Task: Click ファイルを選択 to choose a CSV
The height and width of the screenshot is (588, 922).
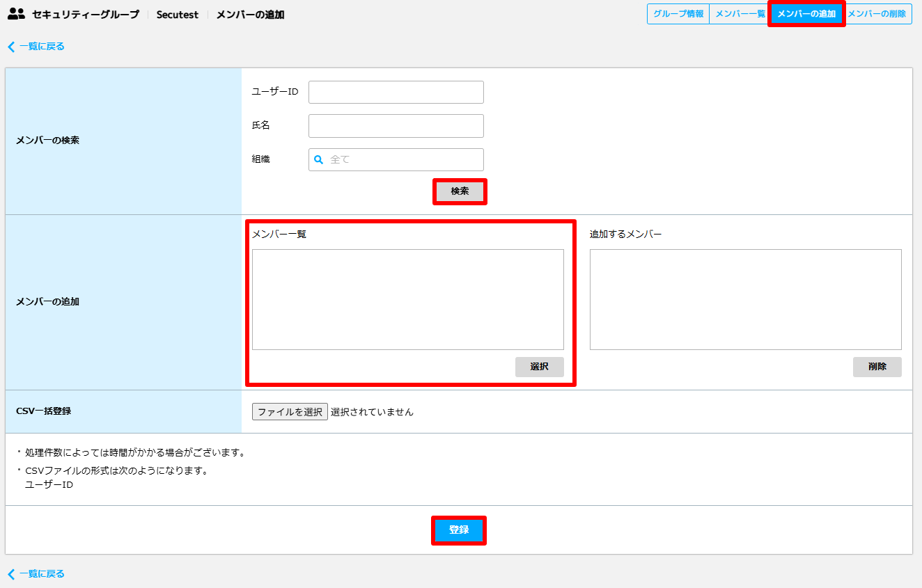Action: (290, 412)
